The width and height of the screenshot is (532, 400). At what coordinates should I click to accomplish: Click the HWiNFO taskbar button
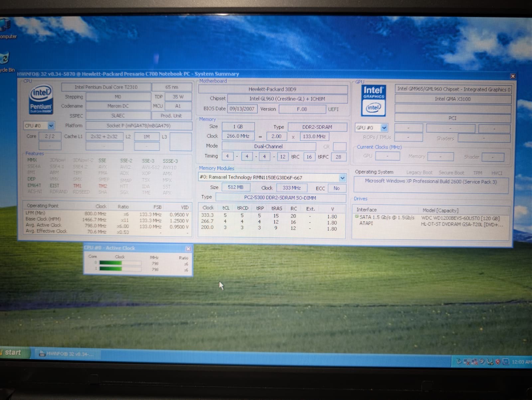point(67,354)
